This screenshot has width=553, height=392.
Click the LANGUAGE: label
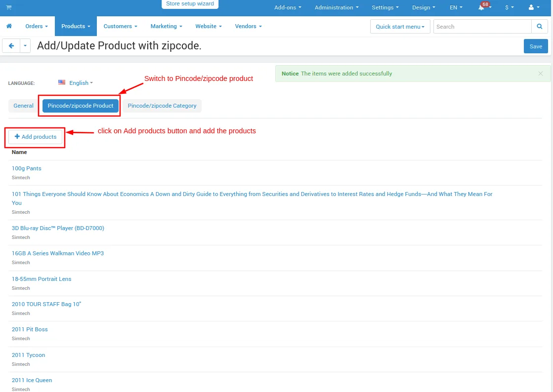21,83
